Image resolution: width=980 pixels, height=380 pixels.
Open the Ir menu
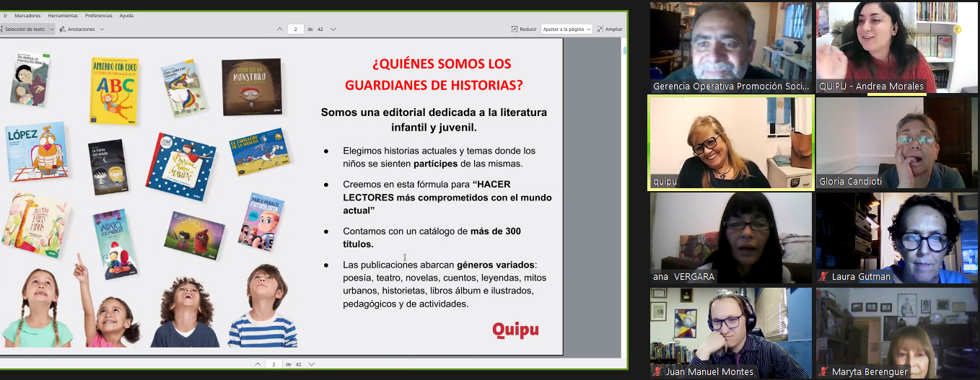(5, 15)
